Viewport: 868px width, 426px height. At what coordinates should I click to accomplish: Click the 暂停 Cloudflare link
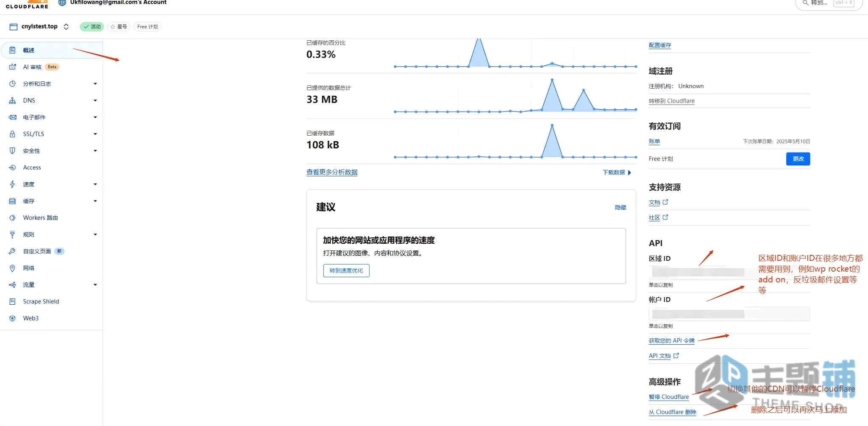pyautogui.click(x=669, y=397)
